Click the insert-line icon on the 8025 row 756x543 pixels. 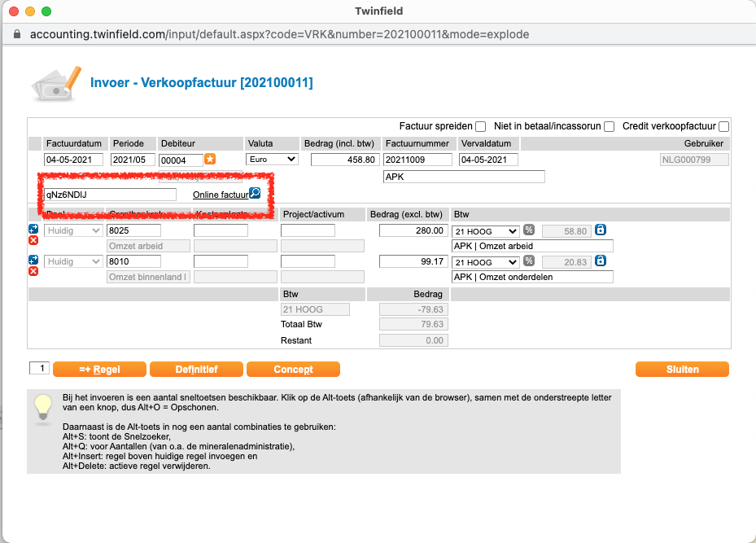(x=33, y=230)
